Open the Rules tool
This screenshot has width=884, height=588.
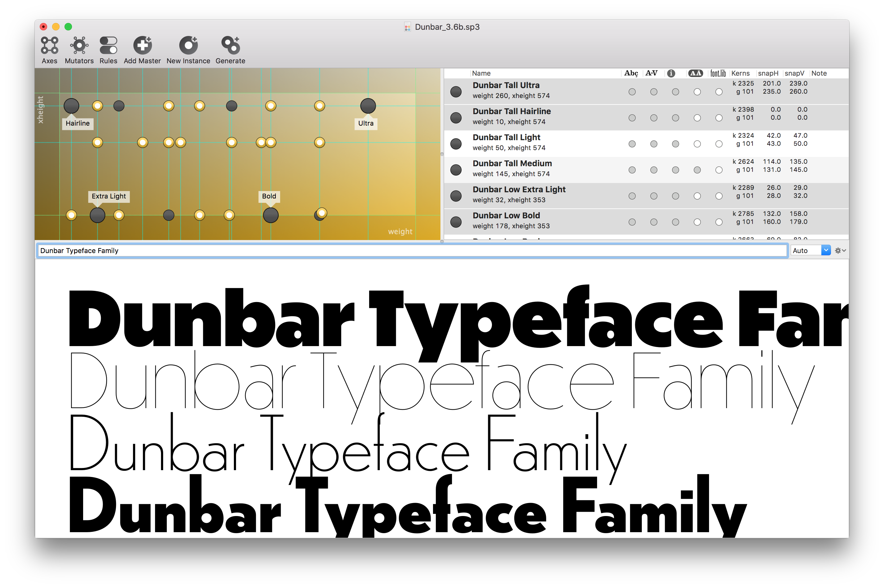(x=108, y=50)
